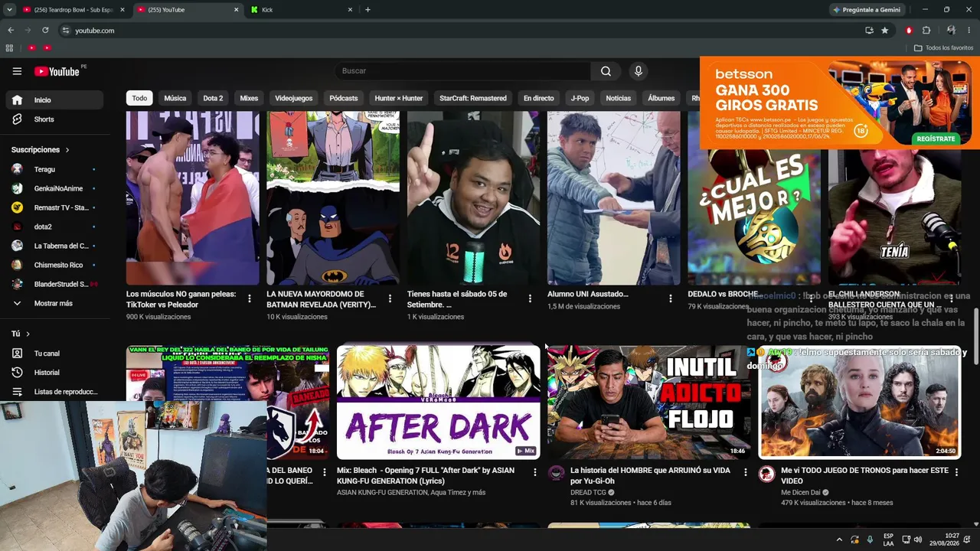Image resolution: width=980 pixels, height=551 pixels.
Task: Click the taskbar microphone icon
Action: 870,540
